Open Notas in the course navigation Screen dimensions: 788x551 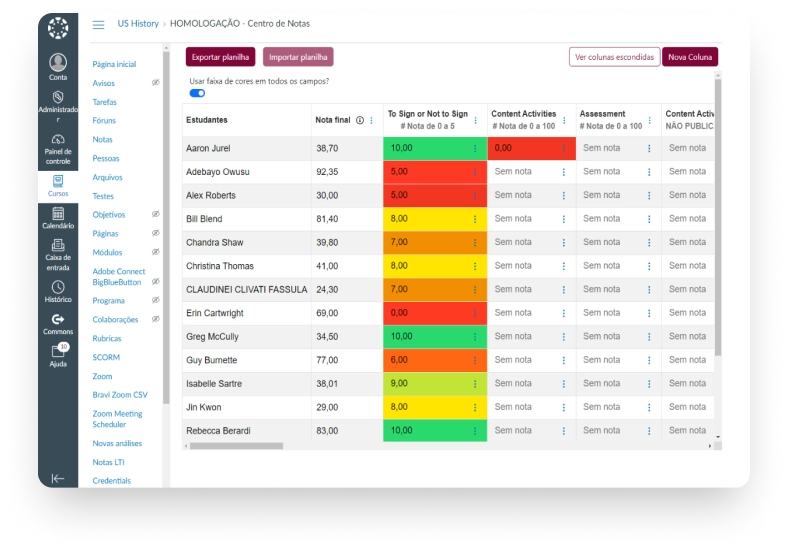[x=103, y=139]
